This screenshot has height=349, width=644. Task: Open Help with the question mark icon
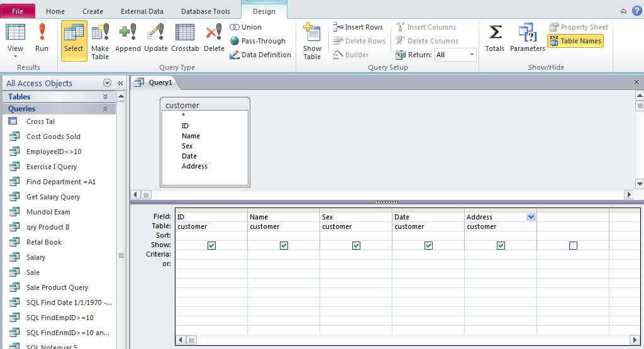[x=636, y=11]
